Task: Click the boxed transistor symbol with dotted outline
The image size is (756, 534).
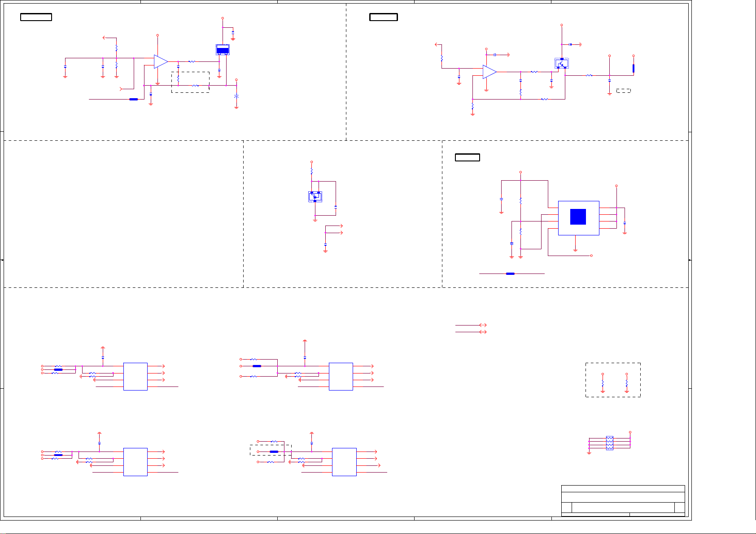Action: [x=561, y=63]
